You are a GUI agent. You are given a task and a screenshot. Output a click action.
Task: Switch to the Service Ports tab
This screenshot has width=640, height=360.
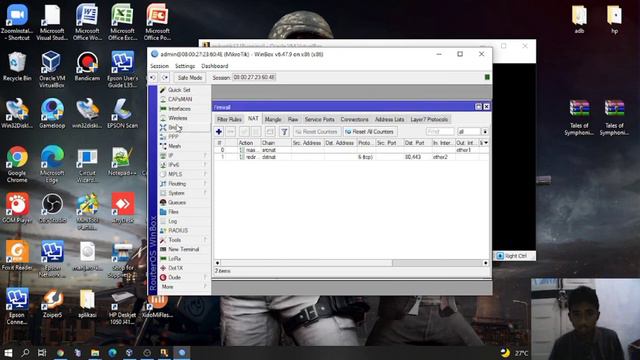pyautogui.click(x=319, y=120)
